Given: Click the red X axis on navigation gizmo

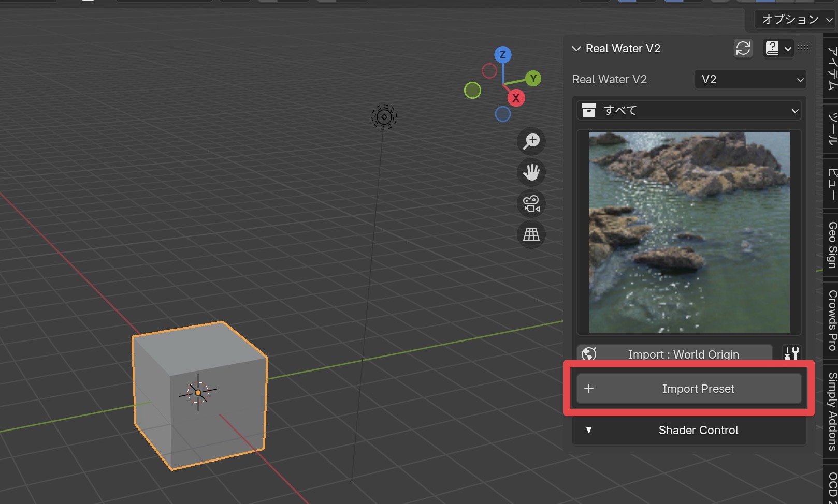Looking at the screenshot, I should (516, 97).
